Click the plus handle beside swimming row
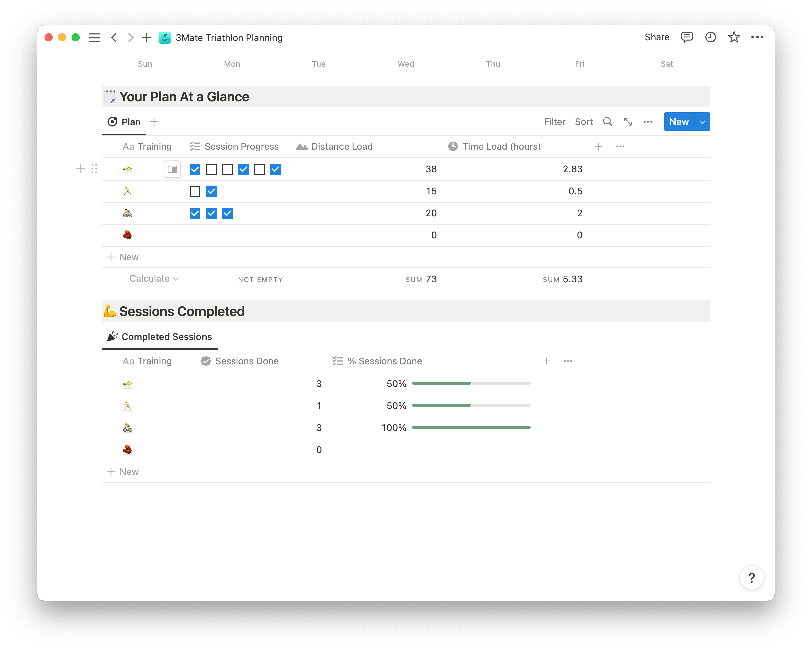The width and height of the screenshot is (812, 650). (x=80, y=169)
